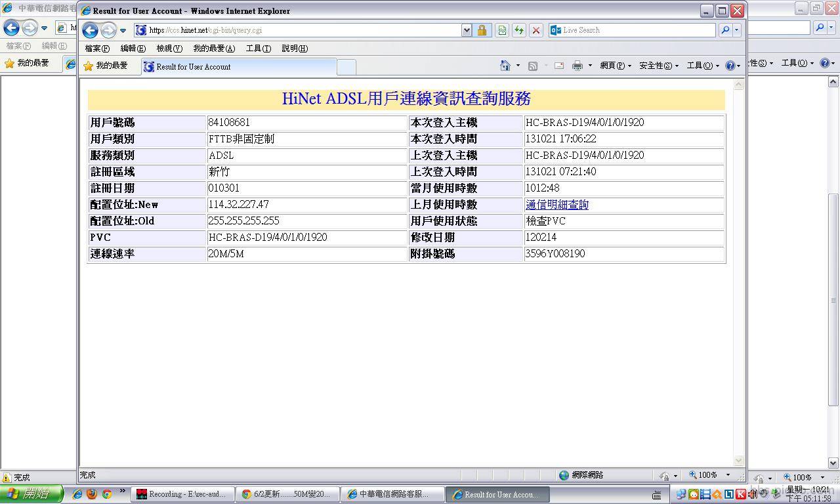
Task: Click the page scrollbar up arrow in front window
Action: tap(739, 85)
